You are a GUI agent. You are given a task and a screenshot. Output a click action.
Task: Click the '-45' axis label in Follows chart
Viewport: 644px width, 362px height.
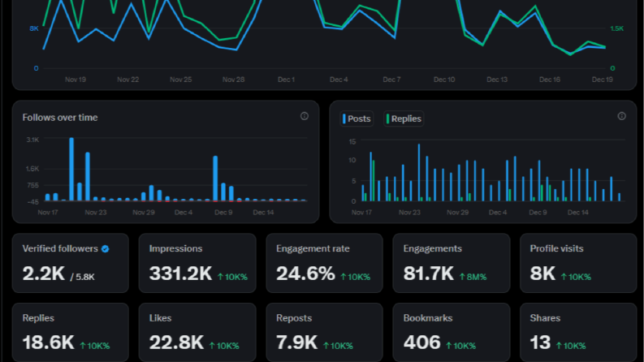(32, 202)
